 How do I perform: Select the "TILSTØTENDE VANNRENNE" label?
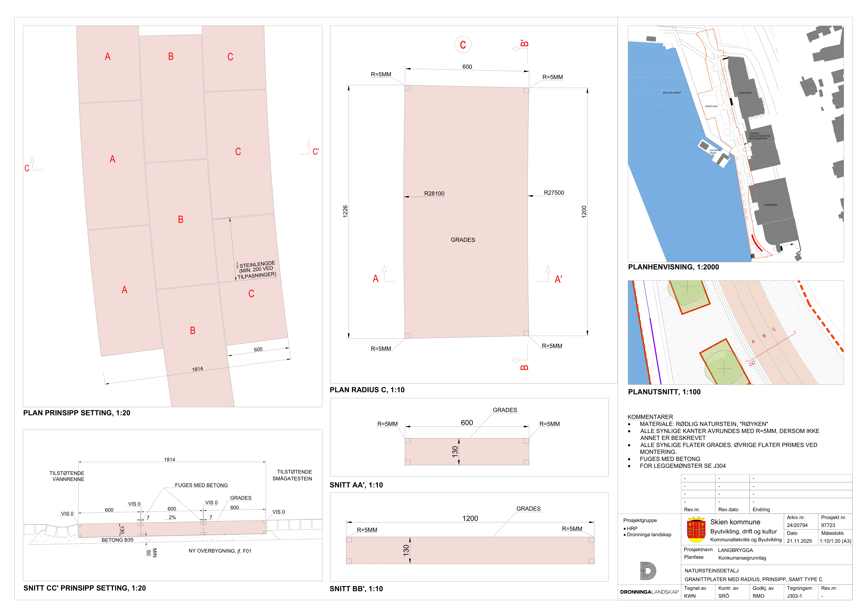tap(67, 476)
